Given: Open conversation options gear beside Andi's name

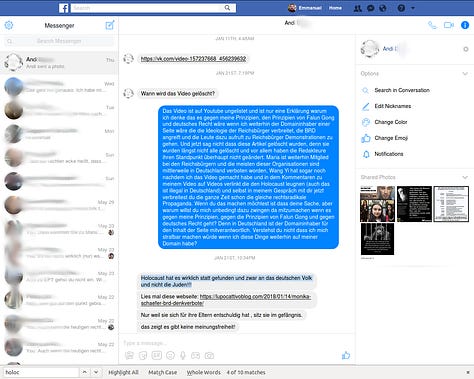Looking at the screenshot, I should click(466, 49).
